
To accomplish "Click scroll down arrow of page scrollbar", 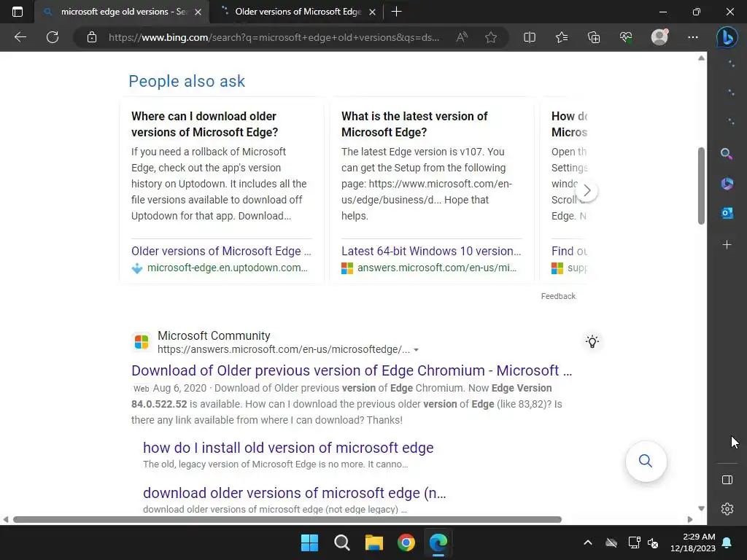I will pyautogui.click(x=701, y=508).
